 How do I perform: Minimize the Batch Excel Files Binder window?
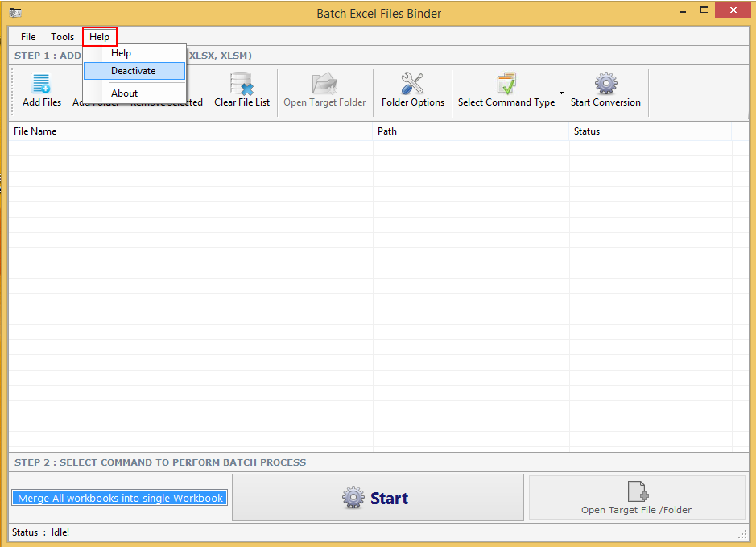(x=683, y=10)
